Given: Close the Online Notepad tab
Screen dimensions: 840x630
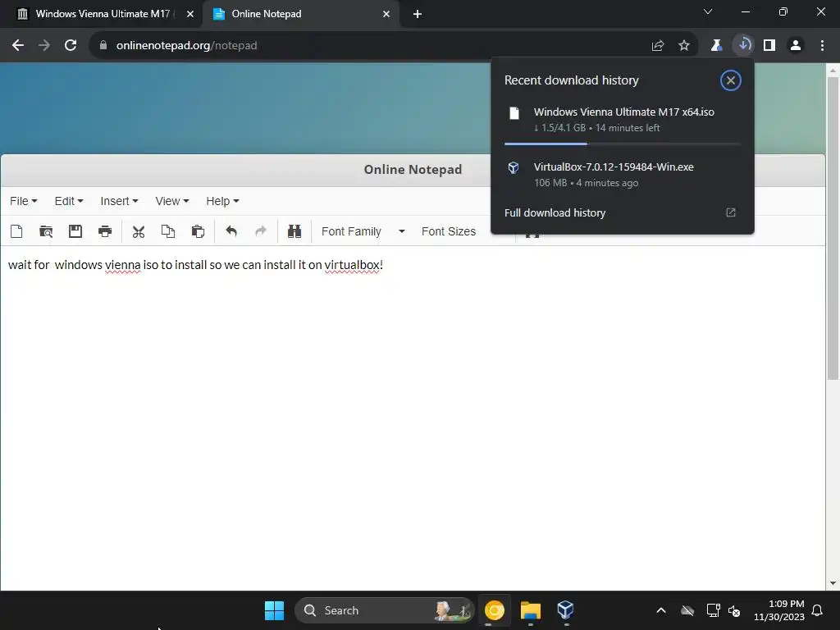Looking at the screenshot, I should (386, 14).
